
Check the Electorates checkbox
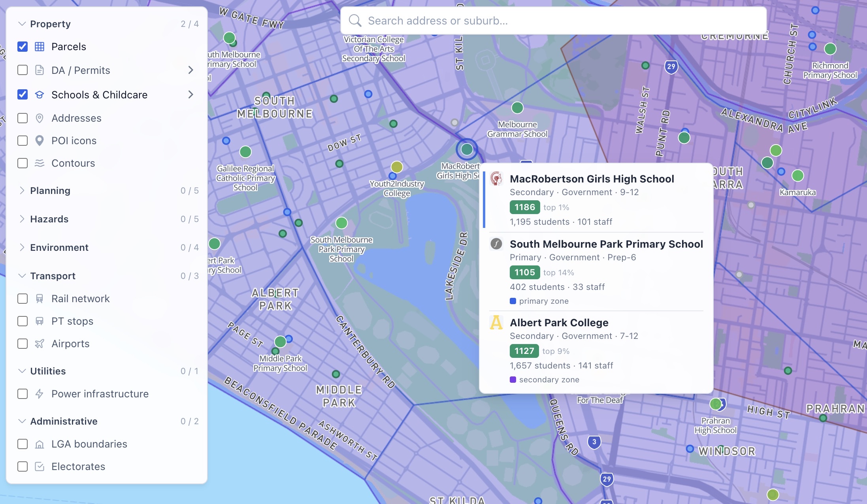coord(23,466)
